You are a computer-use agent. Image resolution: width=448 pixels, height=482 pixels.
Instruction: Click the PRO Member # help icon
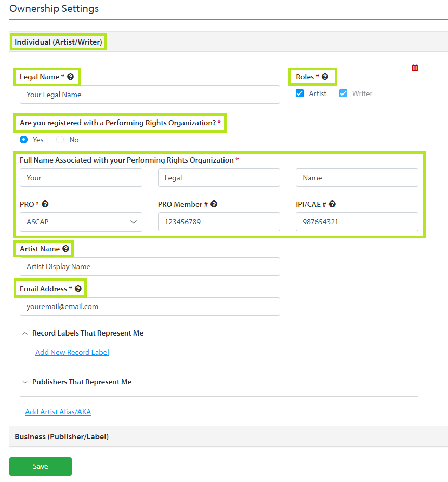(x=214, y=204)
